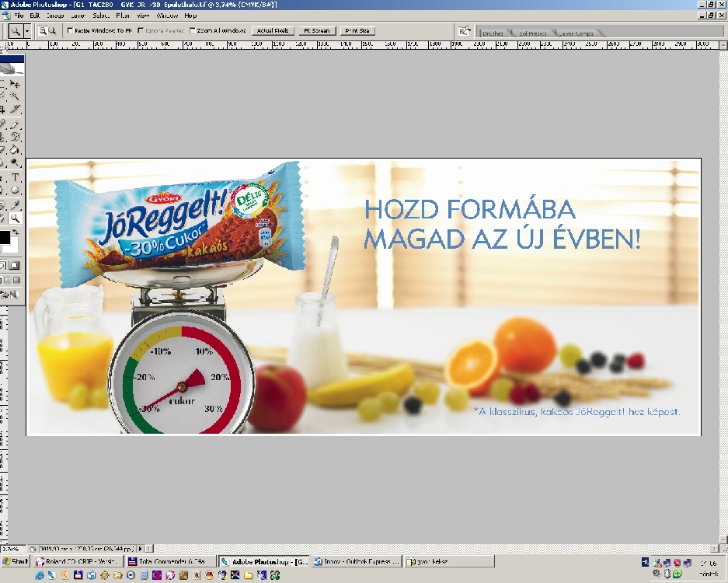Image resolution: width=728 pixels, height=583 pixels.
Task: Select the Ellipse shape tool
Action: tap(16, 190)
